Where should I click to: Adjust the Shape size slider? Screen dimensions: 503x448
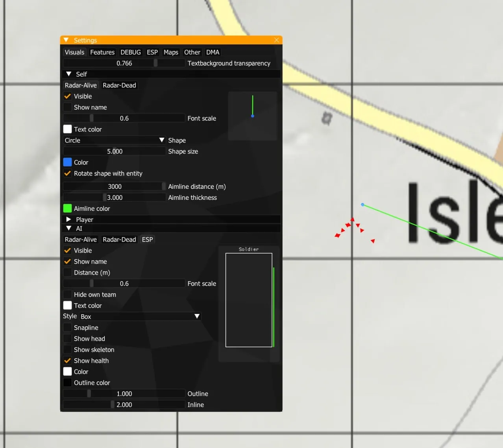tap(115, 151)
